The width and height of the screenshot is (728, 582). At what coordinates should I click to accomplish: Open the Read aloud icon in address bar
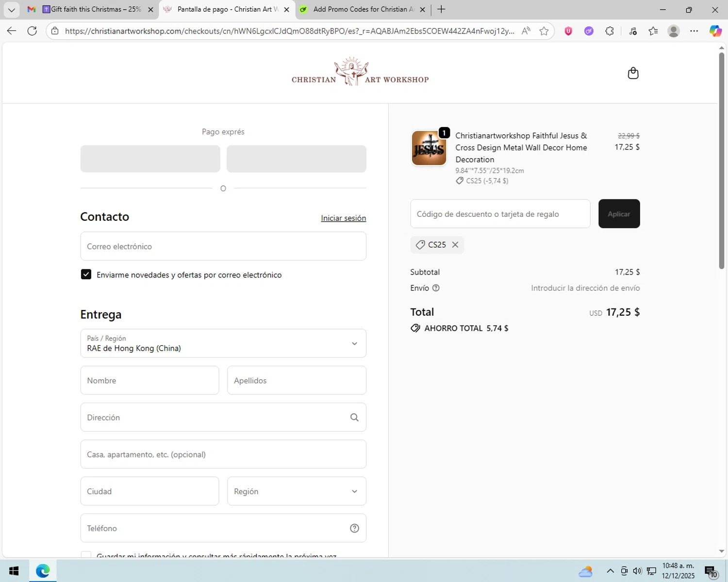tap(526, 31)
